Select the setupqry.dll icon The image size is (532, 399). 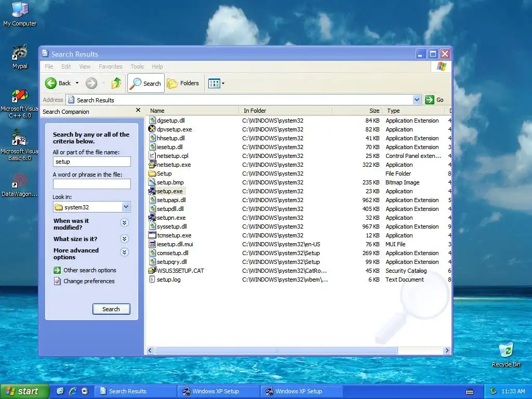pos(152,262)
